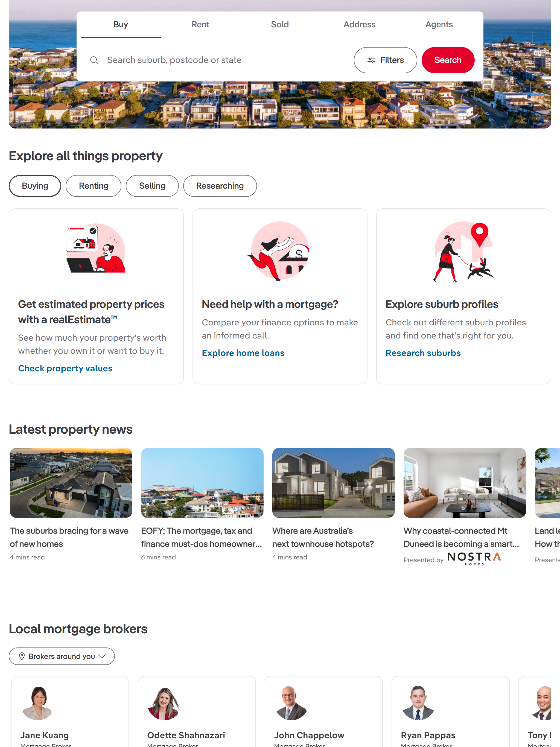Open the Filters panel
This screenshot has width=560, height=747.
coord(385,60)
